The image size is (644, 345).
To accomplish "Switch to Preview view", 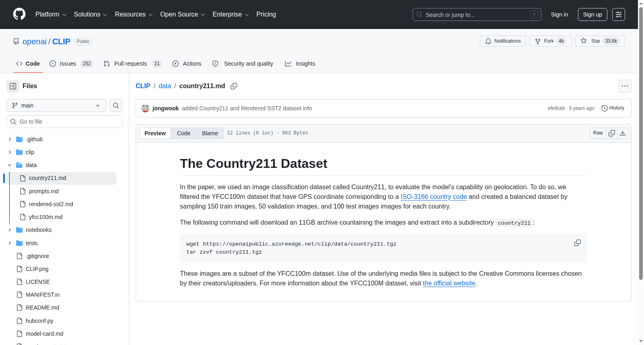I will [155, 133].
